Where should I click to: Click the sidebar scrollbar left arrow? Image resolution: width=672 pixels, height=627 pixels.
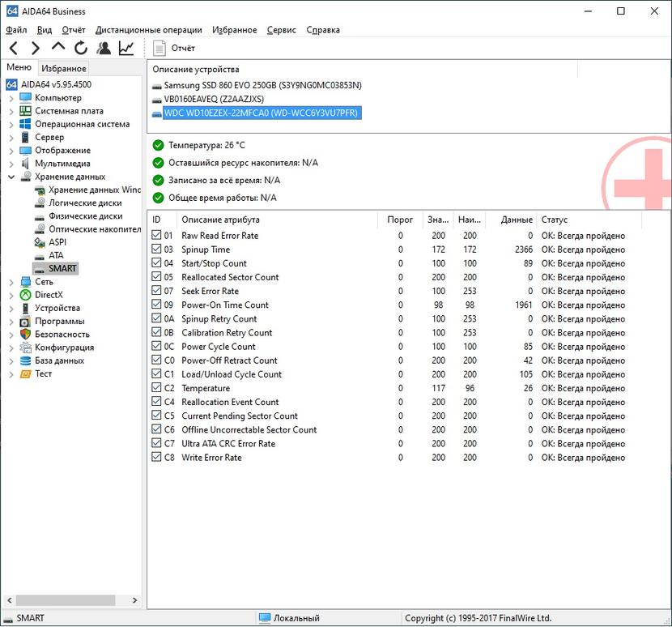coord(10,600)
